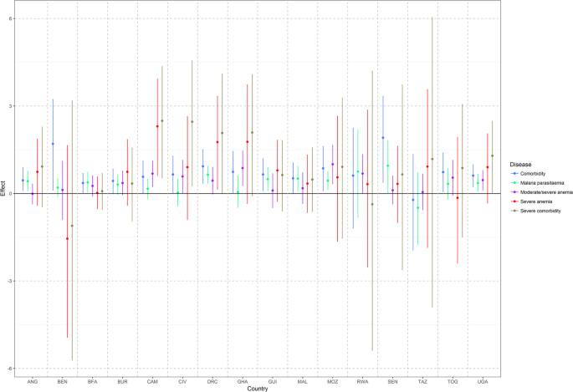Screen dimensions: 573x392
Task: Click the CAM country axis label
Action: 152,382
